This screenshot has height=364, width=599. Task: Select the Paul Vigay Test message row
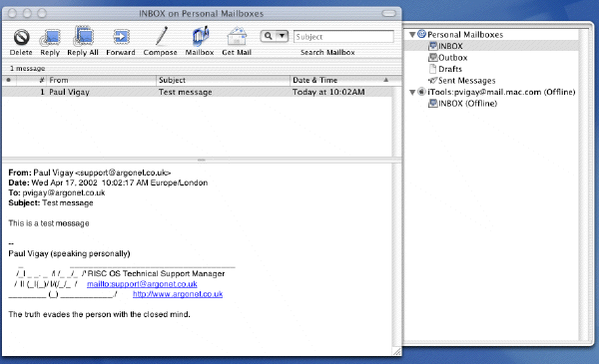pyautogui.click(x=197, y=92)
